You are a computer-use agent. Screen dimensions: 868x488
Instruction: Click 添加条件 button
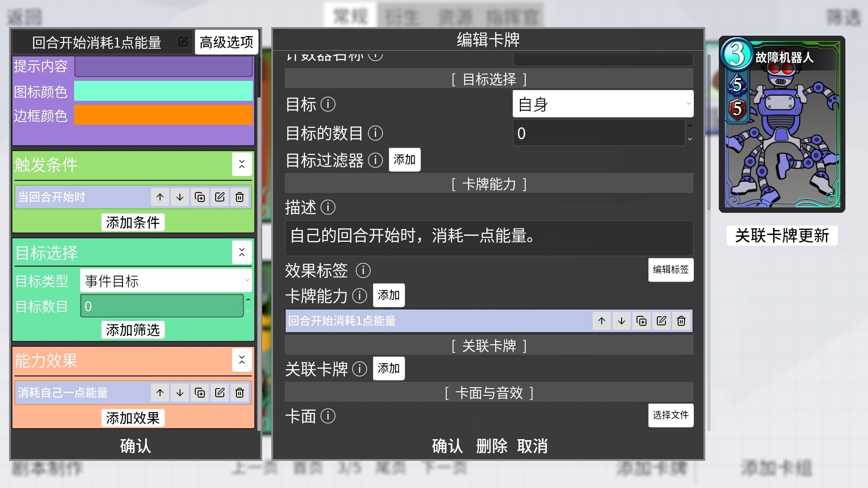[x=132, y=222]
